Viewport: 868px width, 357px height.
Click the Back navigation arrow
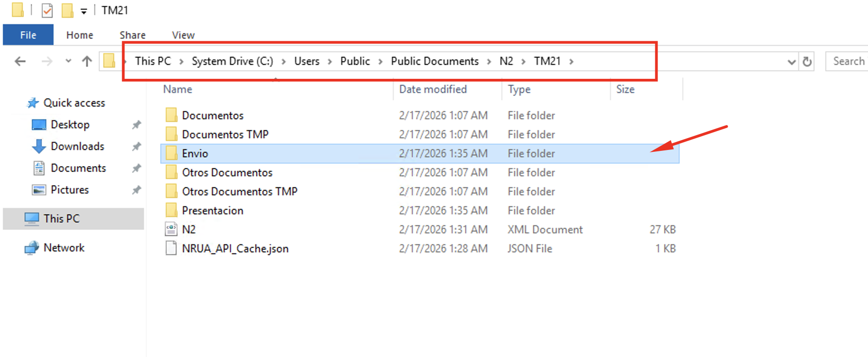click(20, 61)
